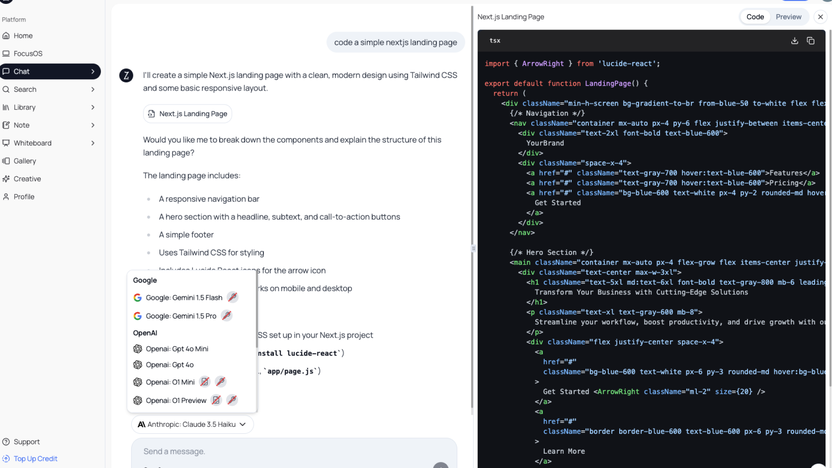Open the Creative sidebar icon

(7, 179)
